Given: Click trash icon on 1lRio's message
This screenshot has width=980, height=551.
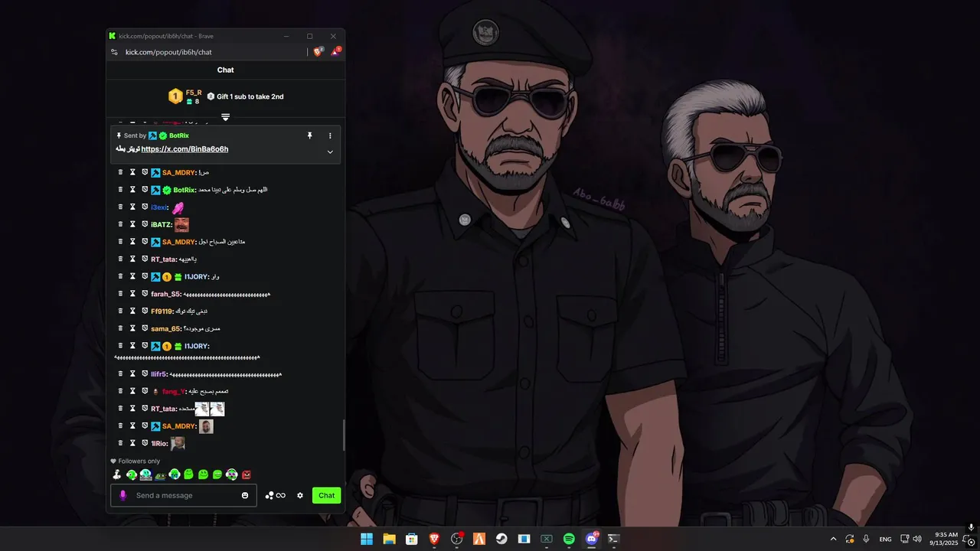Looking at the screenshot, I should coord(120,443).
